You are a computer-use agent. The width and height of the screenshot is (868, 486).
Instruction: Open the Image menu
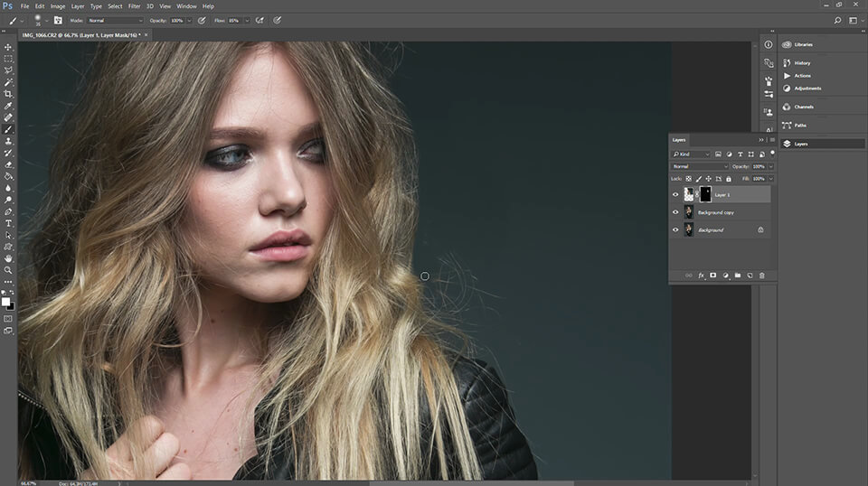tap(58, 6)
